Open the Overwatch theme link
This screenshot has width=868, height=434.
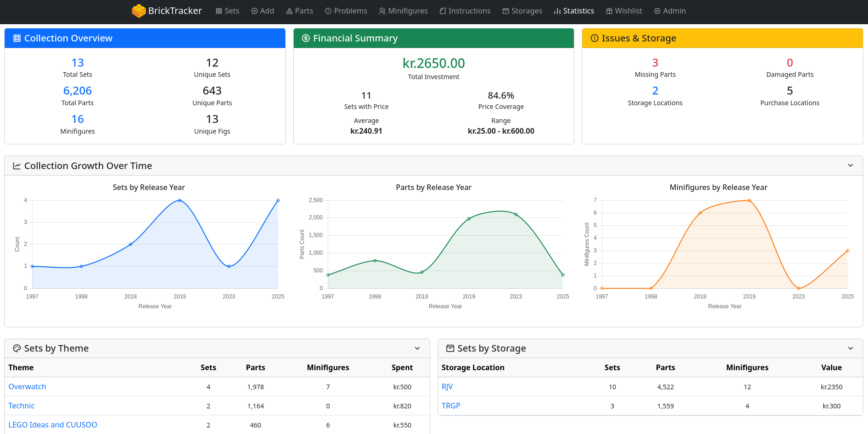tap(27, 387)
